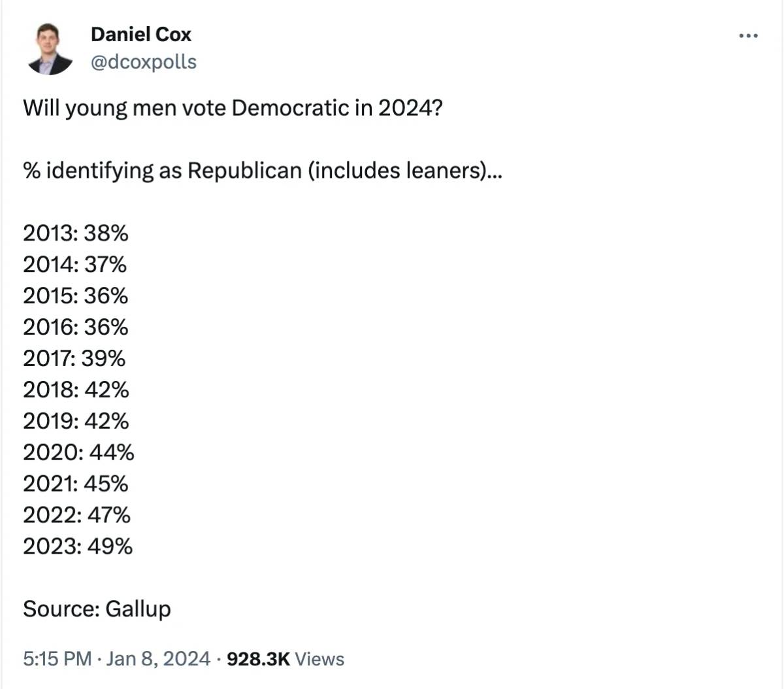Image resolution: width=784 pixels, height=689 pixels.
Task: Visit the @dcoxpolls handle link
Action: point(144,62)
